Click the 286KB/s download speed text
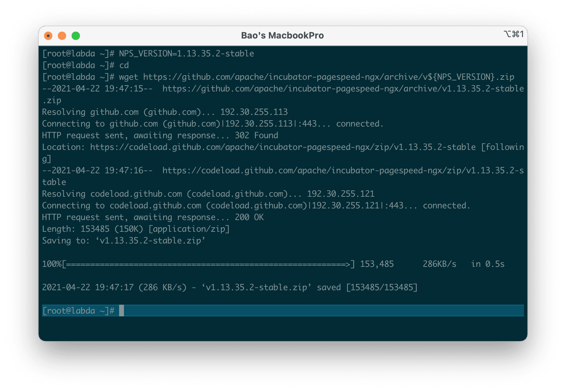The image size is (566, 392). pos(440,264)
